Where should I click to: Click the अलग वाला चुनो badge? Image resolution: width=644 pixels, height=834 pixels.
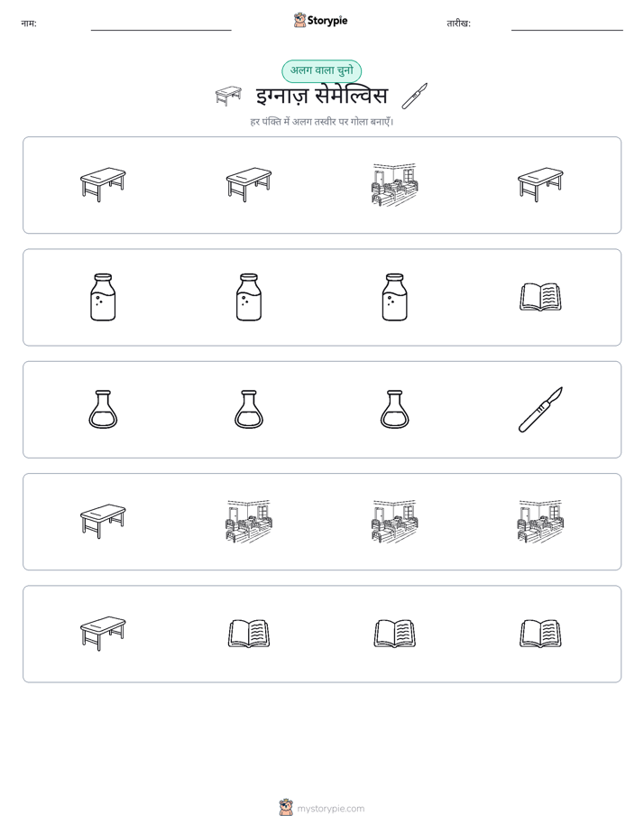point(321,70)
